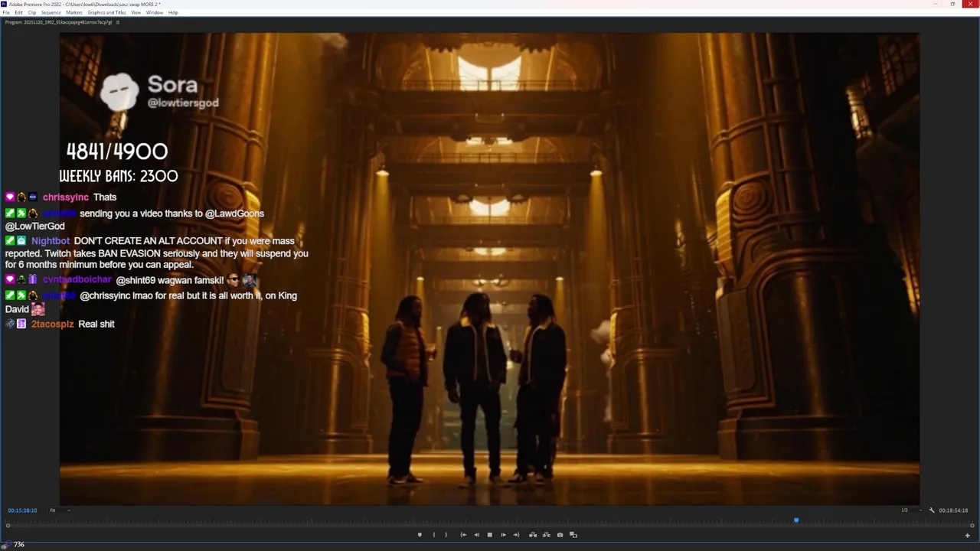The width and height of the screenshot is (980, 551).
Task: Open the Edit menu
Action: [18, 12]
